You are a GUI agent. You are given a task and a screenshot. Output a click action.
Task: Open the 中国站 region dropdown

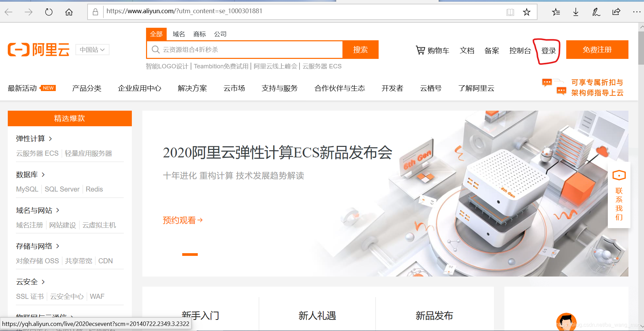92,50
